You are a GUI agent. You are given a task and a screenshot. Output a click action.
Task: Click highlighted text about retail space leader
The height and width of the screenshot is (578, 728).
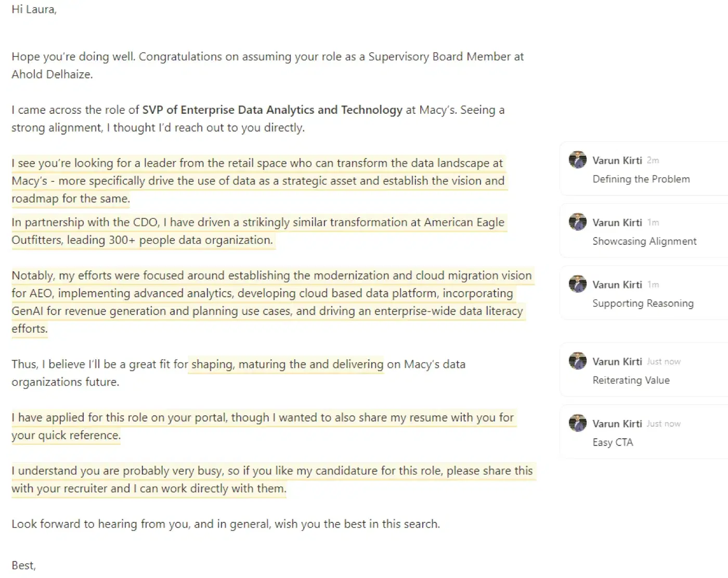coord(259,181)
